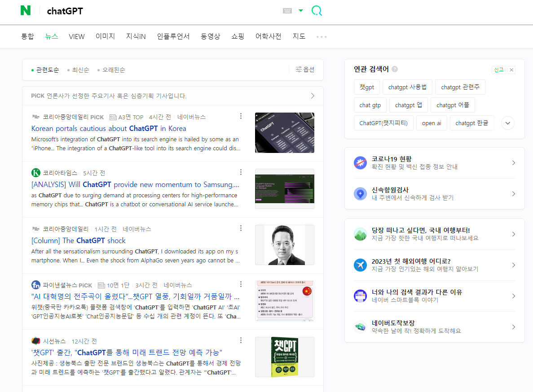Screen dimensions: 533x392
Task: Click the domestic travel mountain icon
Action: [x=360, y=234]
